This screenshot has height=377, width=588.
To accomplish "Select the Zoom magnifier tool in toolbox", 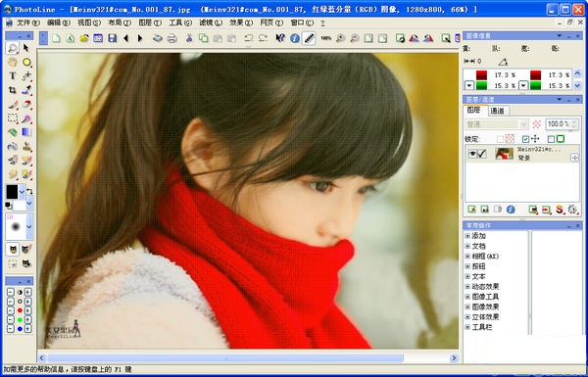I will [13, 48].
